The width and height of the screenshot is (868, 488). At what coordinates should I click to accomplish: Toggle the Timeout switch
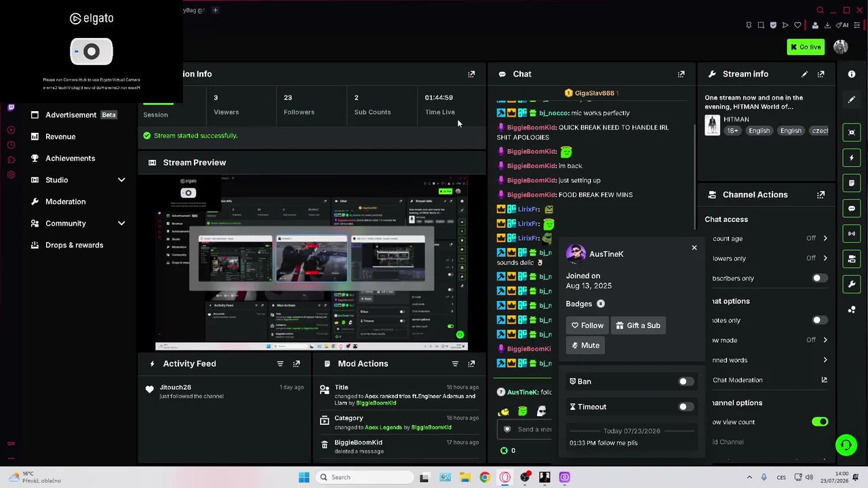tap(686, 407)
